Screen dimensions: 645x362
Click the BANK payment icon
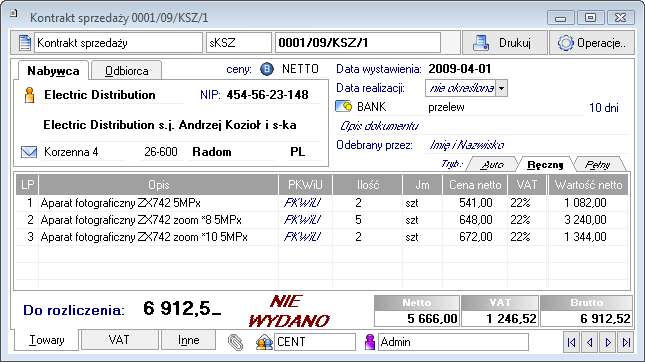(343, 107)
